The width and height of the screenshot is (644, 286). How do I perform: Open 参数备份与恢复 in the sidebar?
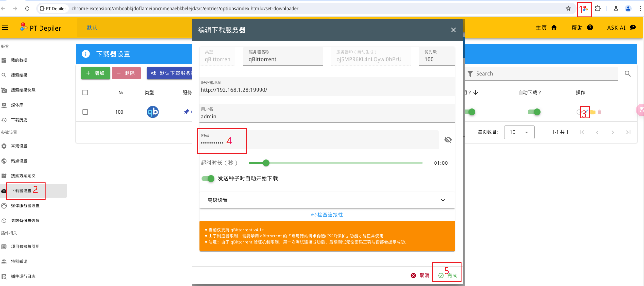34,221
